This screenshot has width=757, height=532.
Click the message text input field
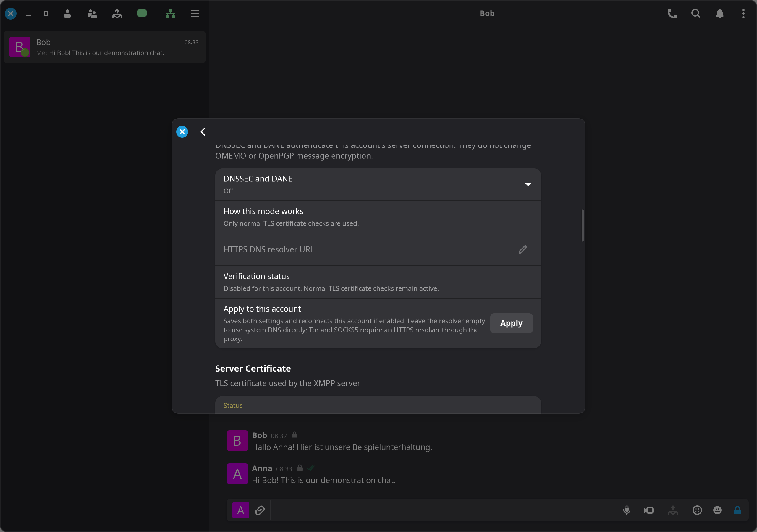444,510
